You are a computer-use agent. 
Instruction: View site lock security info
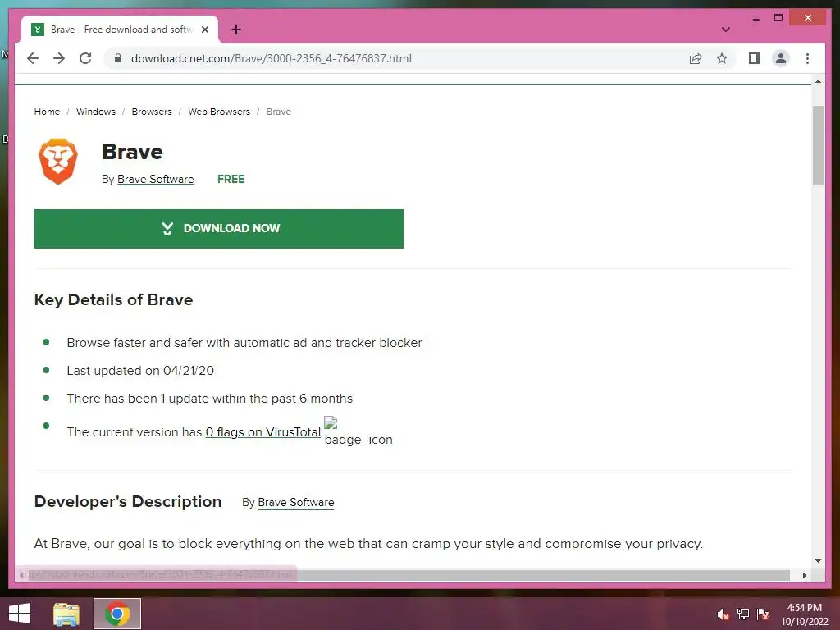118,58
